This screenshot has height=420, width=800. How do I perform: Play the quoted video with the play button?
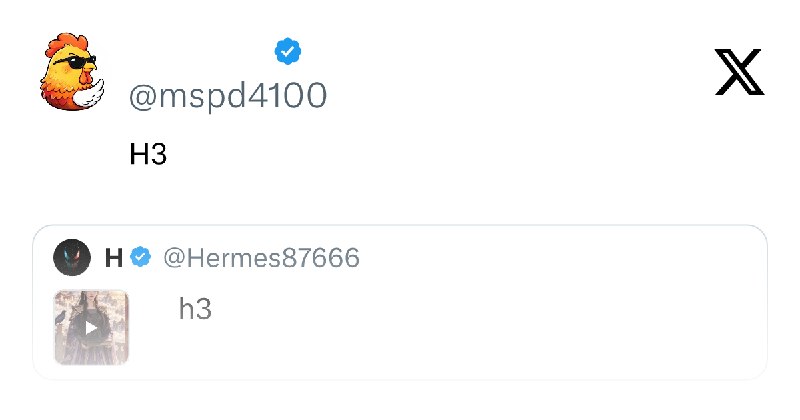(91, 328)
